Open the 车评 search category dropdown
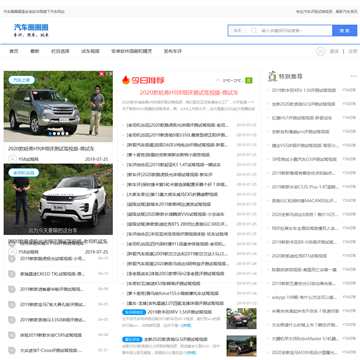Screen dimensions: 360x360 pyautogui.click(x=238, y=31)
